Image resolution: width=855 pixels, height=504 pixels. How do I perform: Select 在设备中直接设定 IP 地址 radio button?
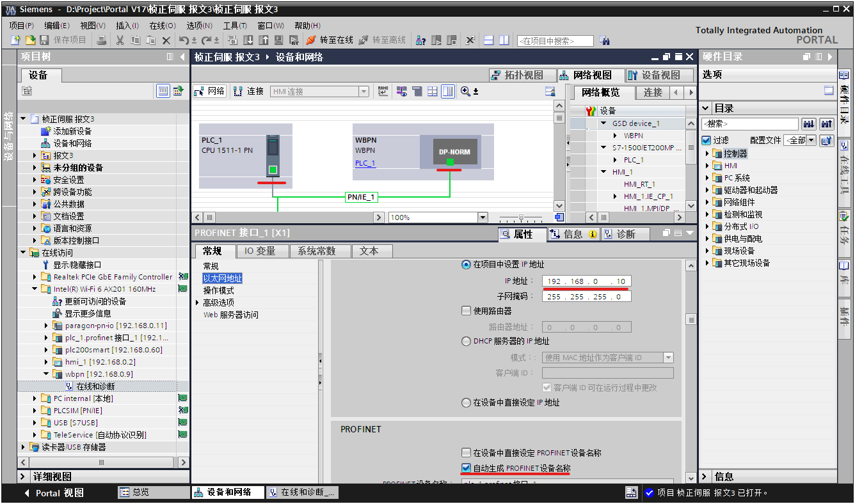click(466, 403)
